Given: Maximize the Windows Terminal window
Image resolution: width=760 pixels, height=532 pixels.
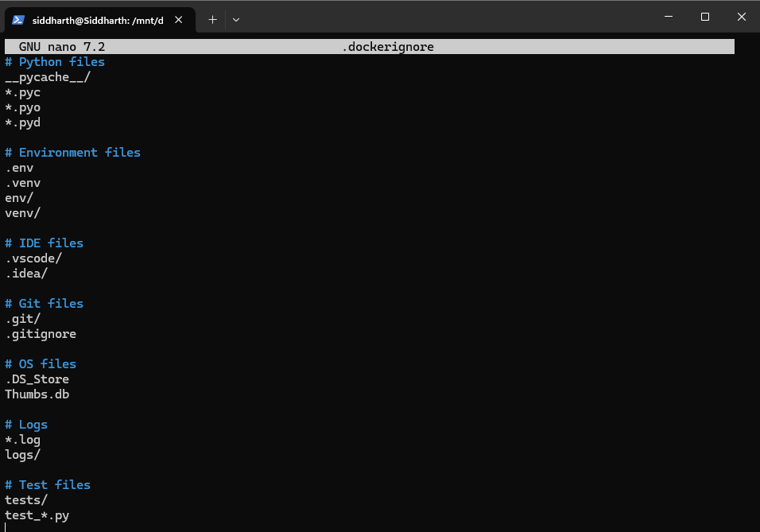Looking at the screenshot, I should coord(705,17).
